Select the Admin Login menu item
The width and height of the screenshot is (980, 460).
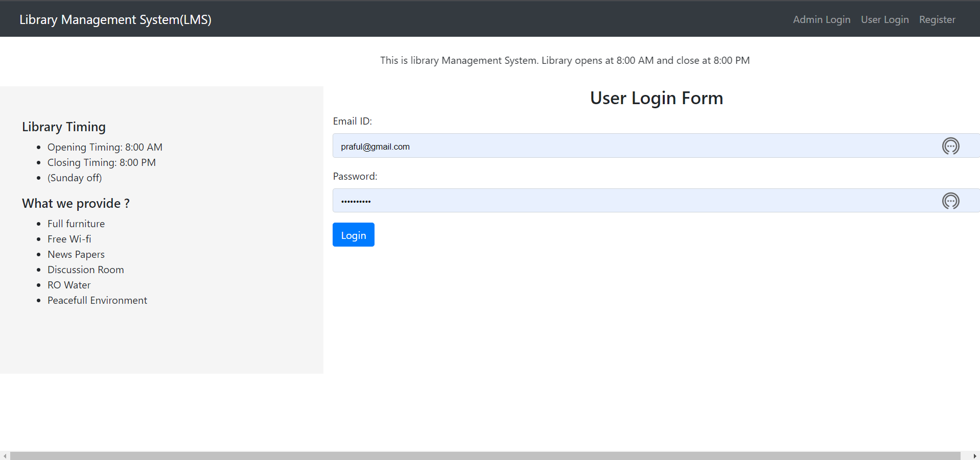pyautogui.click(x=821, y=19)
